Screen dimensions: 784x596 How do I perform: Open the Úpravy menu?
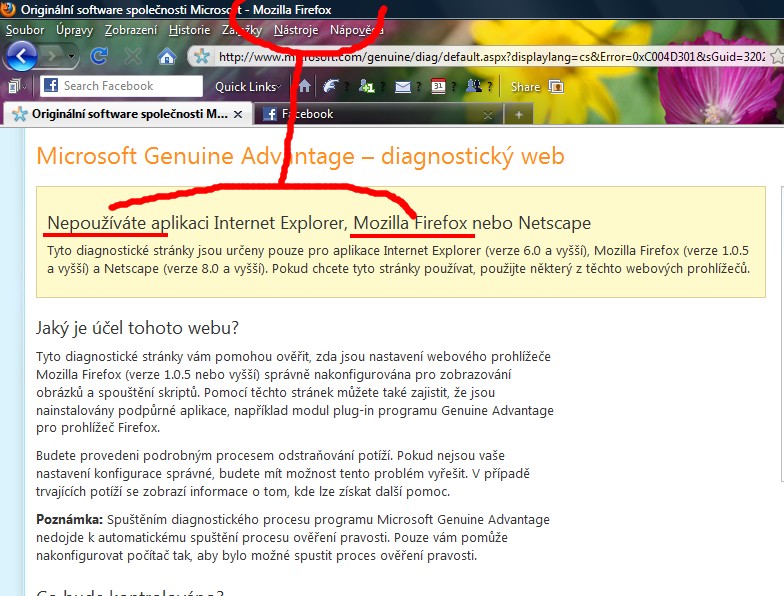tap(74, 30)
